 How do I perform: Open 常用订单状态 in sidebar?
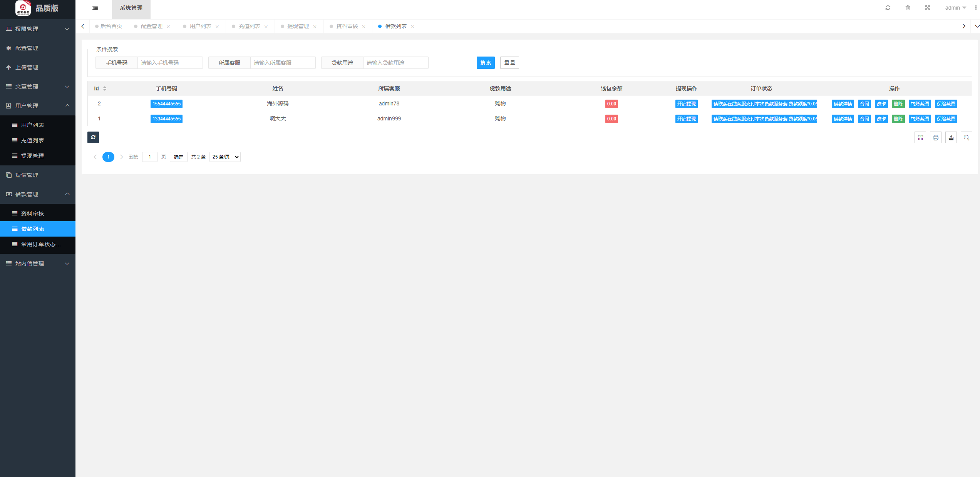tap(40, 244)
